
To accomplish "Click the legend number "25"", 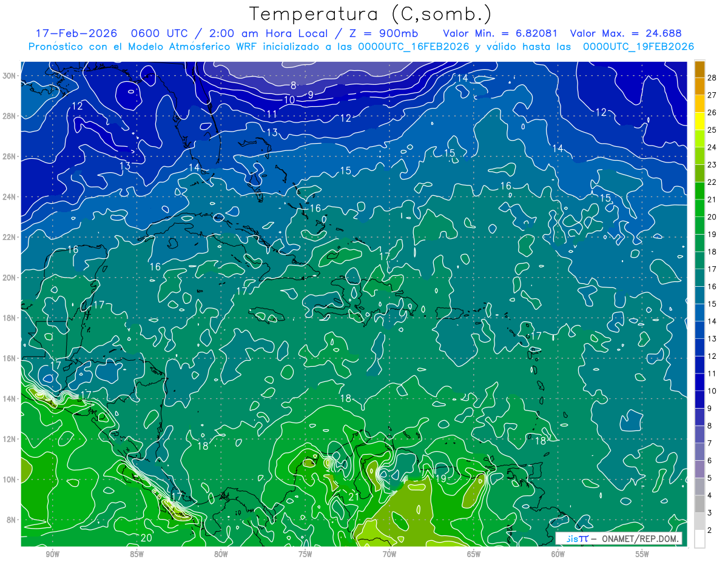I will 713,129.
